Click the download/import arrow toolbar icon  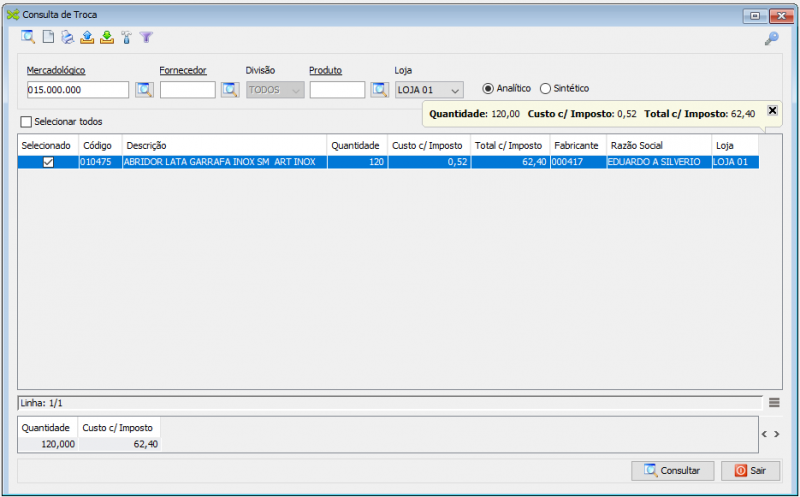[x=106, y=38]
